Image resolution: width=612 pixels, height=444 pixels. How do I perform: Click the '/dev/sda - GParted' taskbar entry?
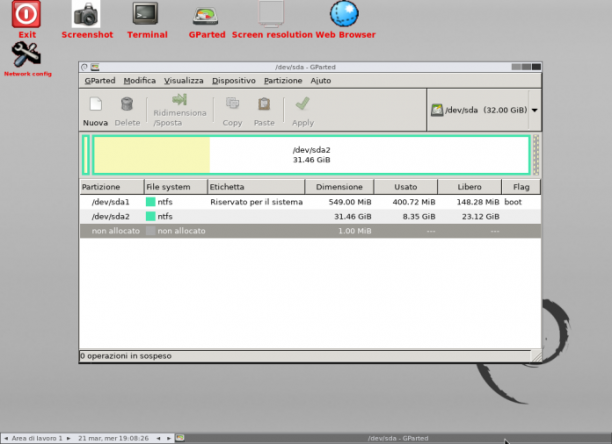[398, 439]
